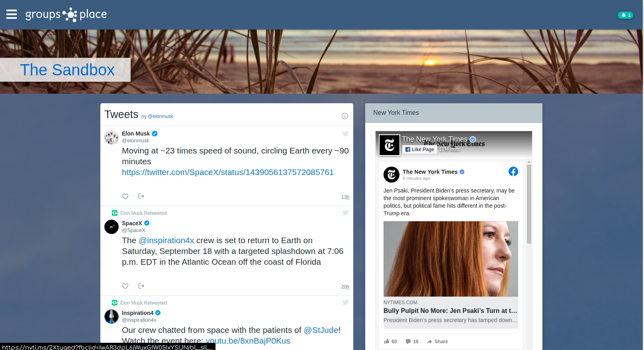Image resolution: width=644 pixels, height=350 pixels.
Task: Like the SpaceX splashdown tweet
Action: 125,286
